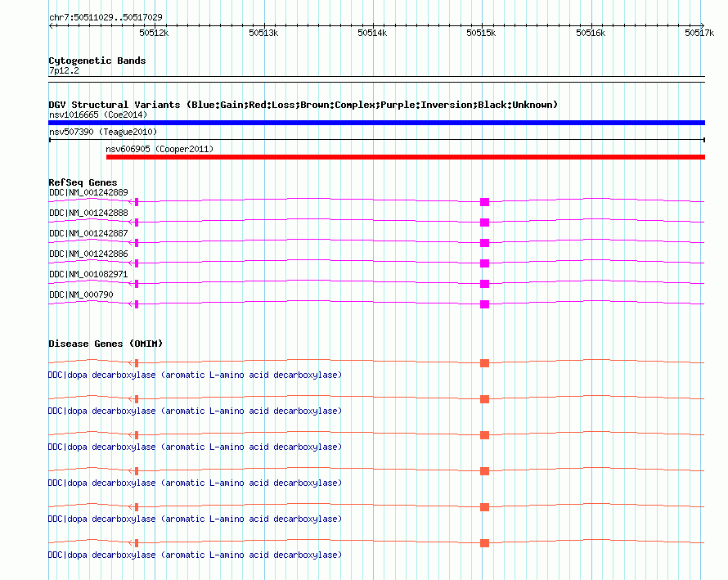The height and width of the screenshot is (580, 728).
Task: Click the 50512k ruler tick label
Action: tap(154, 33)
